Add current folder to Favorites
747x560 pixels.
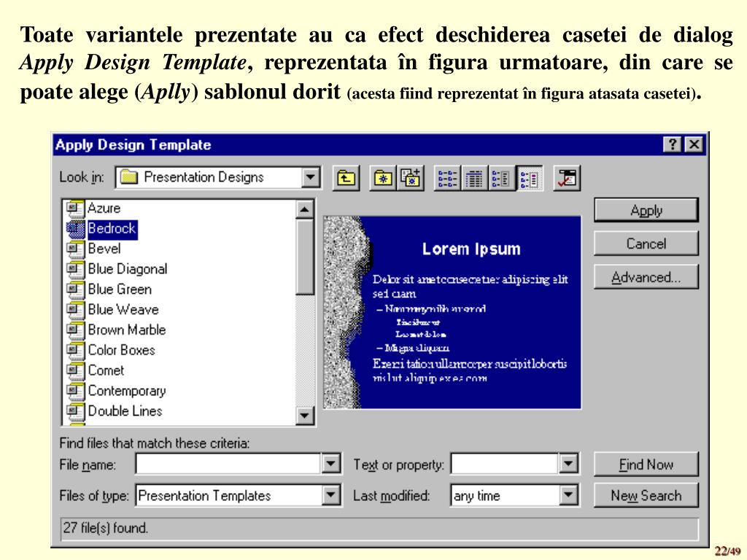click(x=410, y=178)
